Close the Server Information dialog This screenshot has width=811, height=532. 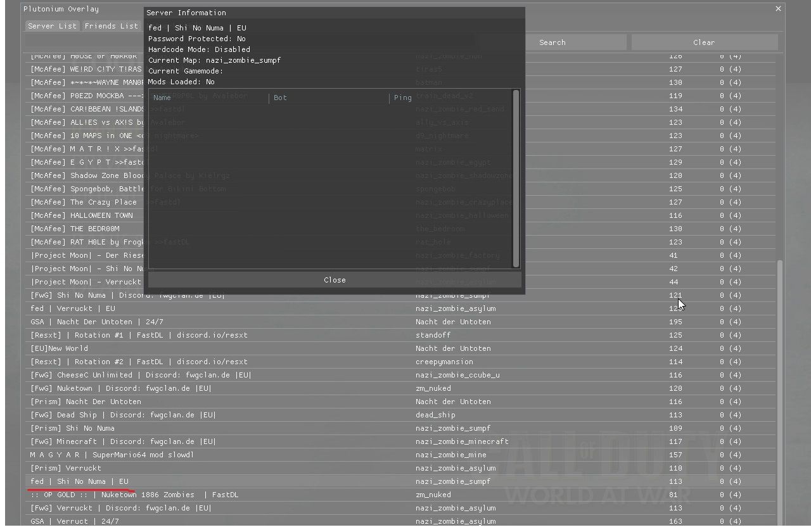(335, 280)
